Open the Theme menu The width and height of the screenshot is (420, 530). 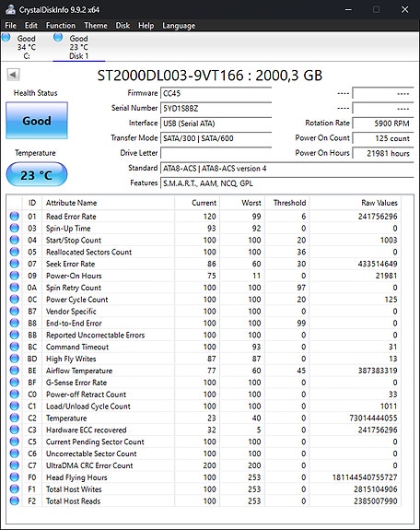pos(96,26)
